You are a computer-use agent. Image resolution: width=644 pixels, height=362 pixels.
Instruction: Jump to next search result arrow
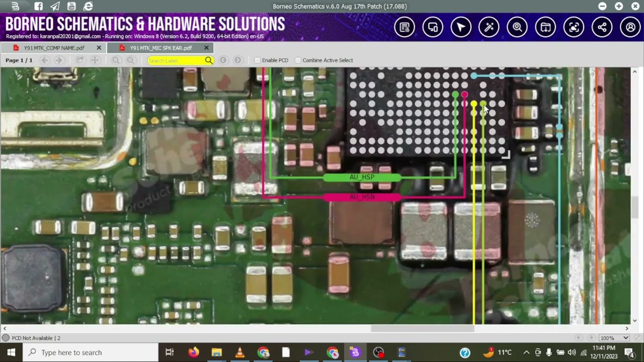click(237, 60)
